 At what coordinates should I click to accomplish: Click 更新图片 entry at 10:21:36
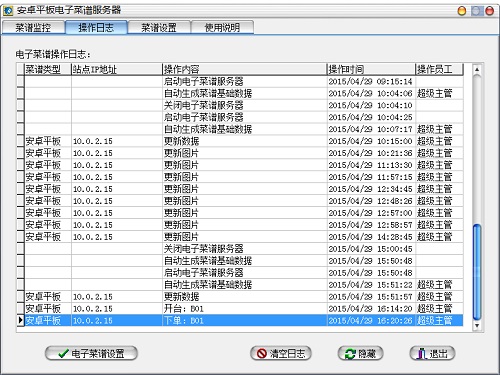pyautogui.click(x=244, y=153)
